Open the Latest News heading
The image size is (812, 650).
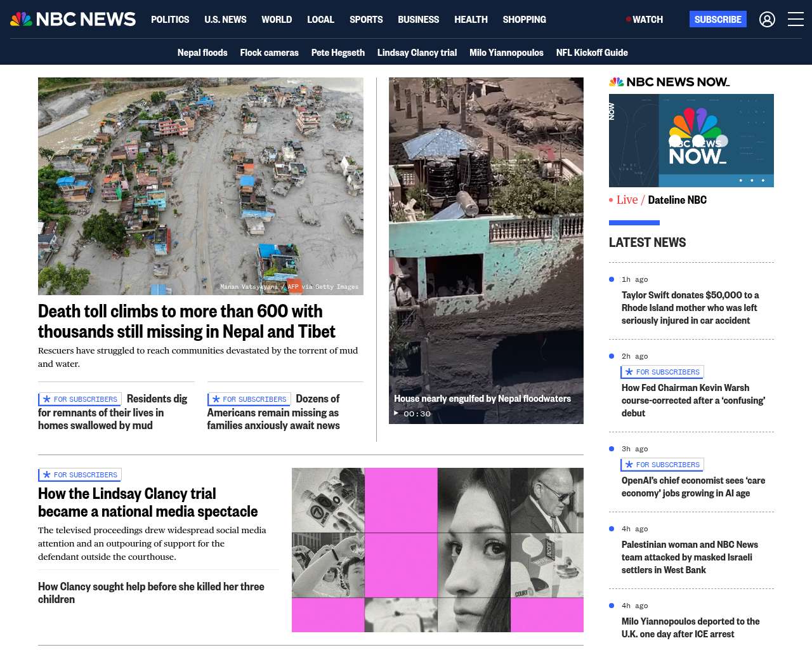(x=647, y=242)
